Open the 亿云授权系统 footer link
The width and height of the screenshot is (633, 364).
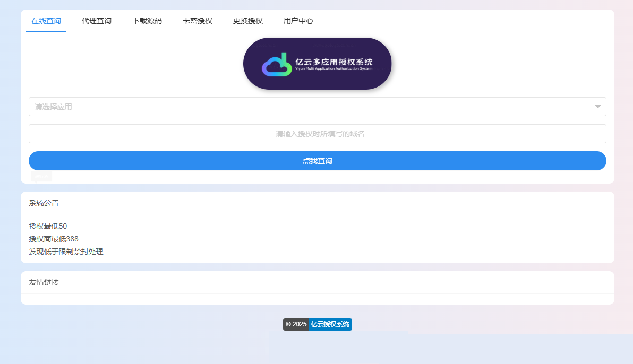pos(330,324)
